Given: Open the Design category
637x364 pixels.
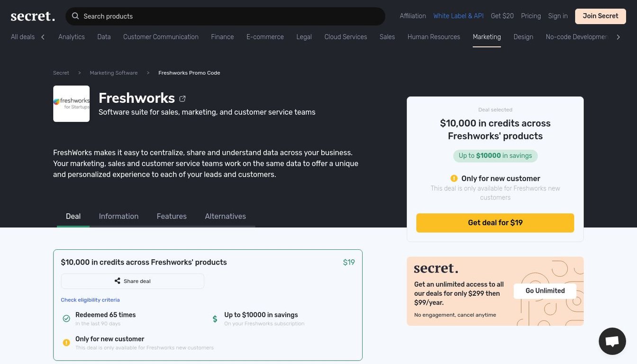Looking at the screenshot, I should coord(523,37).
